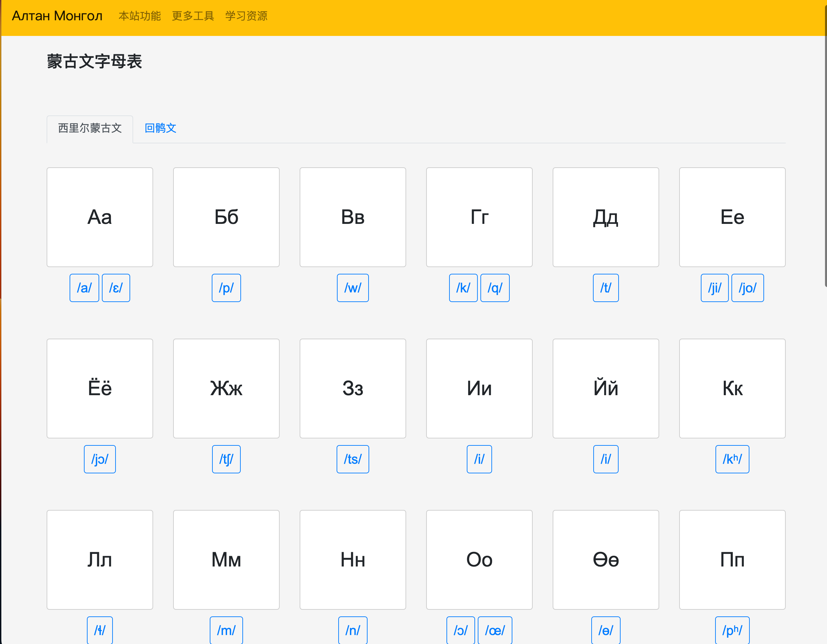Play the /œ/ pronunciation under Оо
Screen dimensions: 827x644
[x=495, y=630]
